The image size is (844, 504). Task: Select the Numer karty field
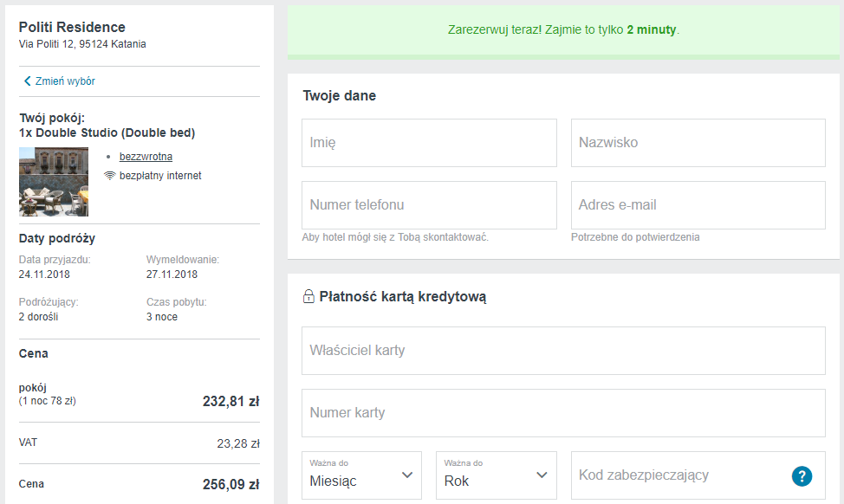coord(563,413)
